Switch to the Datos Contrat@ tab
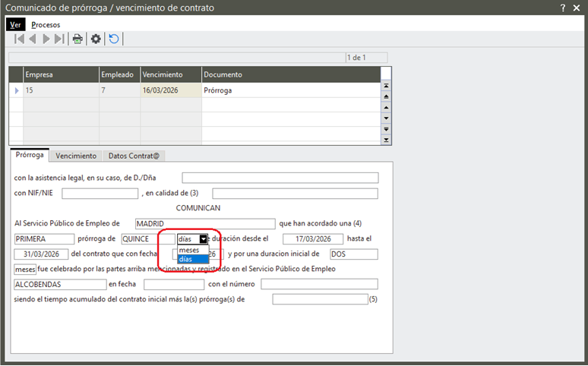This screenshot has height=366, width=588. 134,156
